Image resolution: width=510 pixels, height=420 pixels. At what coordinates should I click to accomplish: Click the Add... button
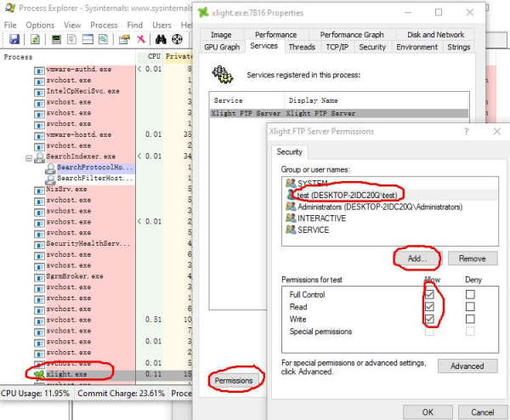click(417, 258)
